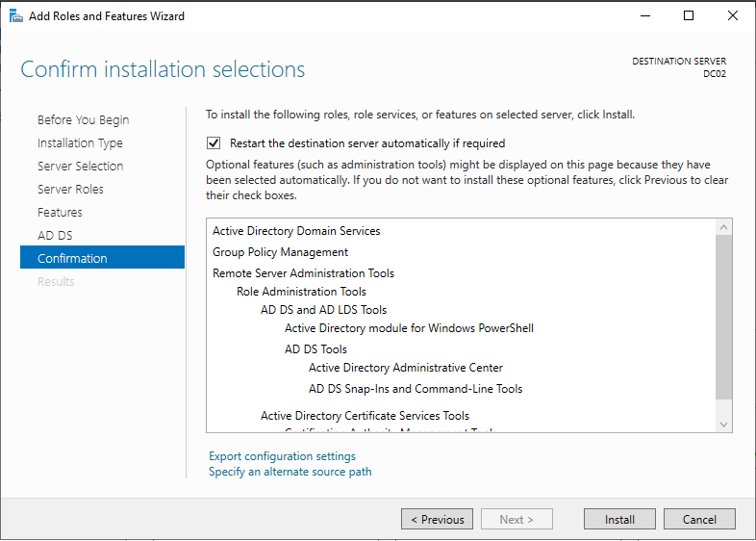The height and width of the screenshot is (541, 756).
Task: Select Remote Server Administration Tools entry
Action: pyautogui.click(x=303, y=273)
